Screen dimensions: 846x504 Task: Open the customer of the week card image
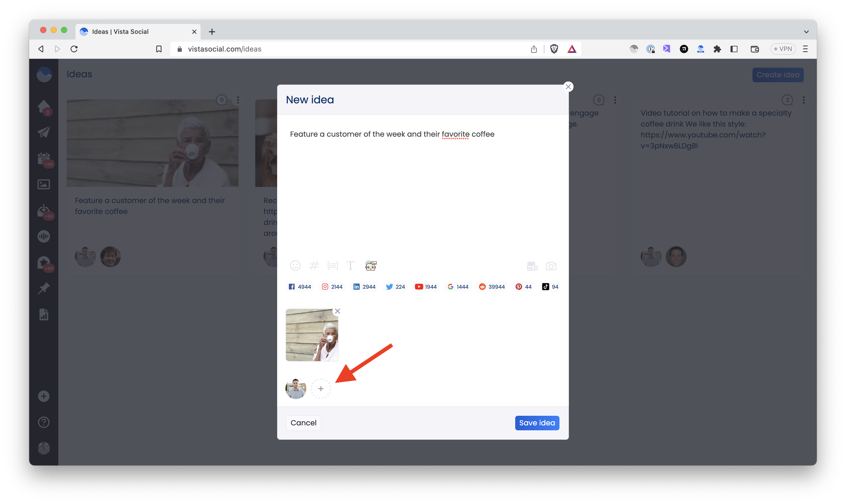152,143
